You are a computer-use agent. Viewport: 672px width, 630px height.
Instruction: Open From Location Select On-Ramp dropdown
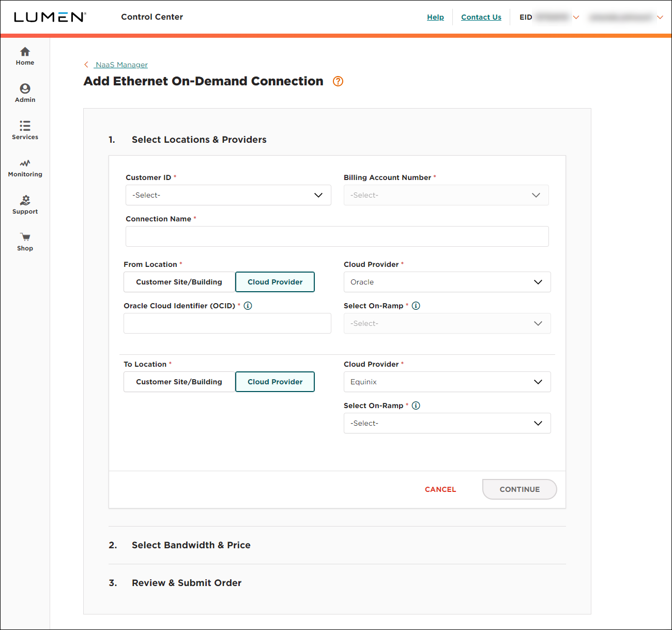click(x=447, y=323)
